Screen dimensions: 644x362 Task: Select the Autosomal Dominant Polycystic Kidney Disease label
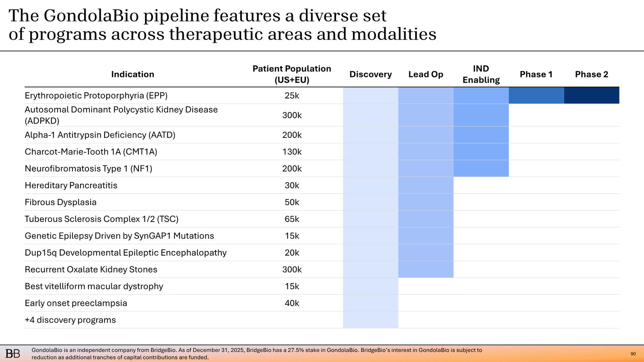tap(121, 115)
